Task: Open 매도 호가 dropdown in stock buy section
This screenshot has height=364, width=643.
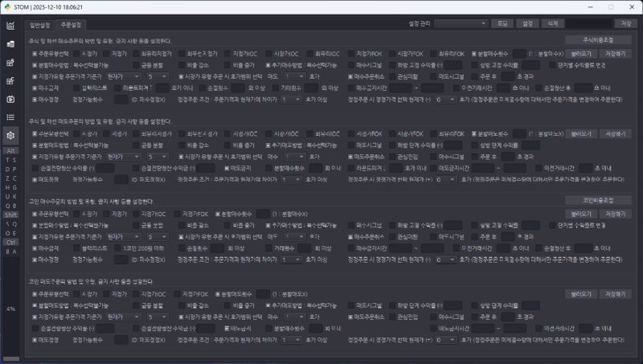Action: point(294,76)
